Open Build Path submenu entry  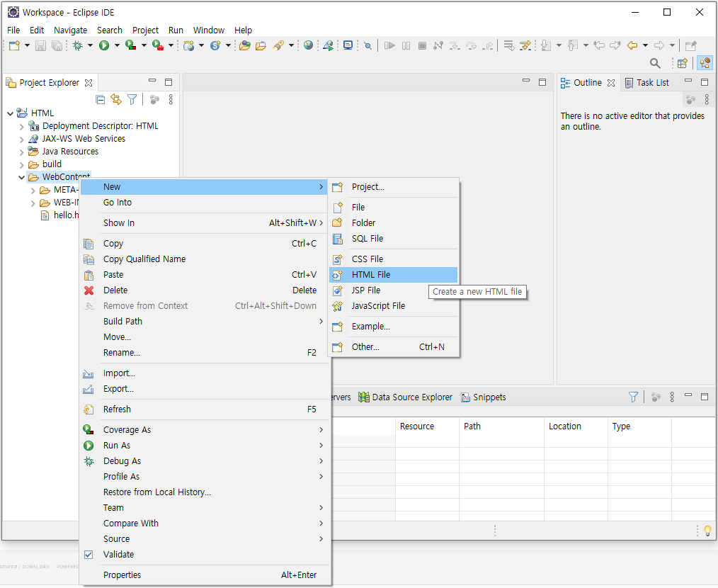click(205, 321)
